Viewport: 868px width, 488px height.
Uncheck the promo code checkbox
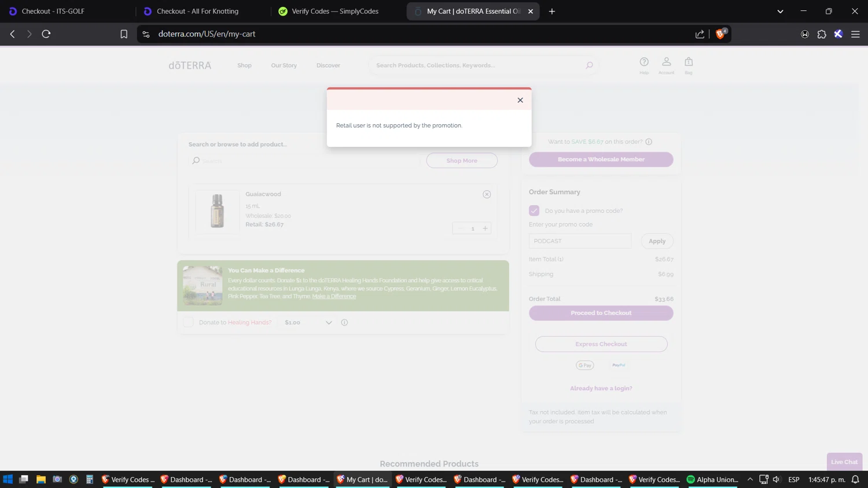(534, 210)
